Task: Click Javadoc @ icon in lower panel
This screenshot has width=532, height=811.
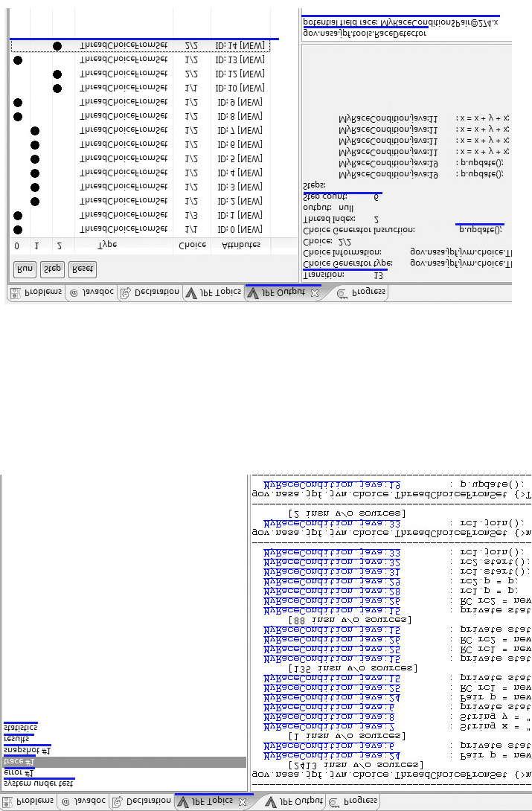Action: (65, 801)
